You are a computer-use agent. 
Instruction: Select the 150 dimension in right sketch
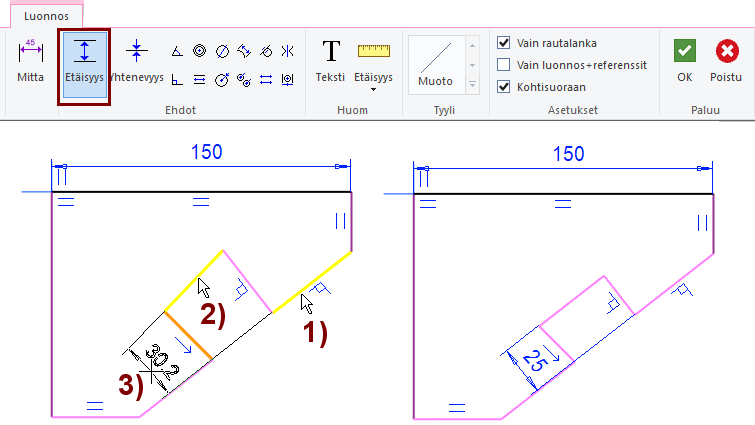(569, 154)
